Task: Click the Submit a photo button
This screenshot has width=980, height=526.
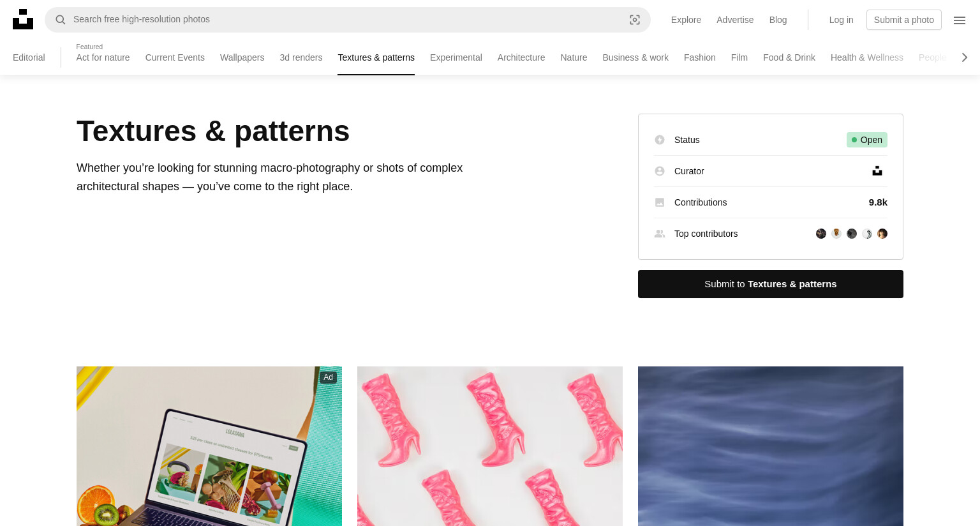Action: pyautogui.click(x=904, y=20)
